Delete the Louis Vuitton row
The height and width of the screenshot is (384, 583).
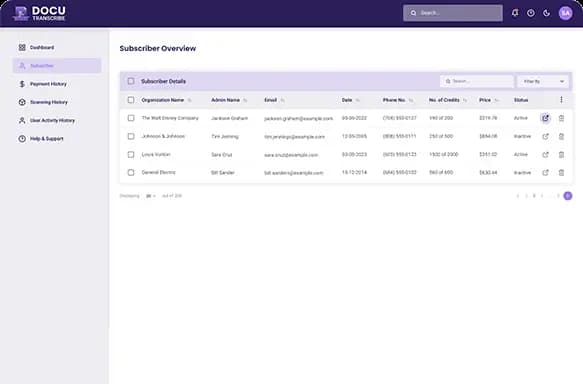click(x=561, y=154)
